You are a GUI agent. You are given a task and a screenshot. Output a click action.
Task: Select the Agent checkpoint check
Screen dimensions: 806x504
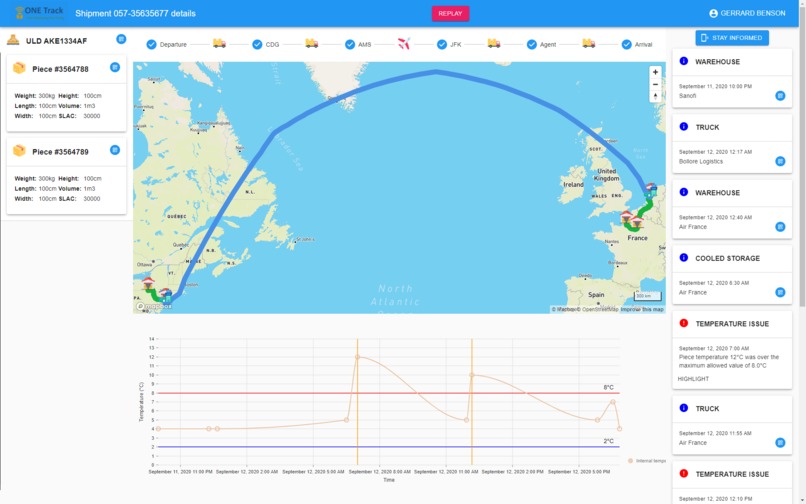532,44
